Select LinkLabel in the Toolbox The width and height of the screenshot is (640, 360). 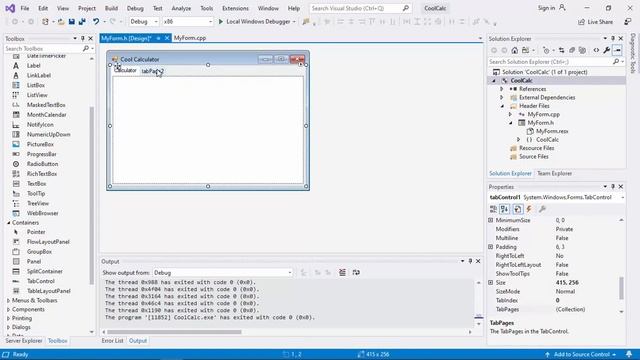(x=39, y=76)
